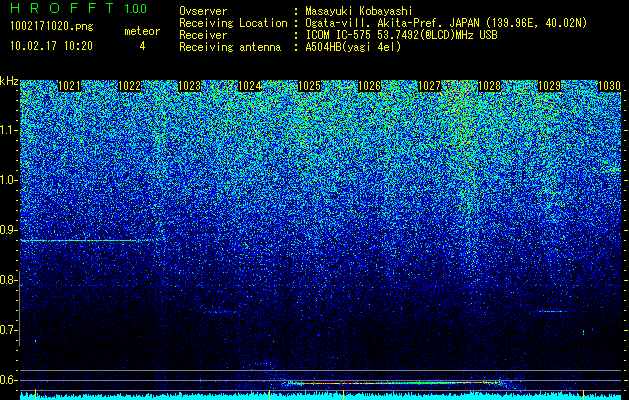The width and height of the screenshot is (629, 400).
Task: Click the 'meteor' label
Action: tap(142, 31)
